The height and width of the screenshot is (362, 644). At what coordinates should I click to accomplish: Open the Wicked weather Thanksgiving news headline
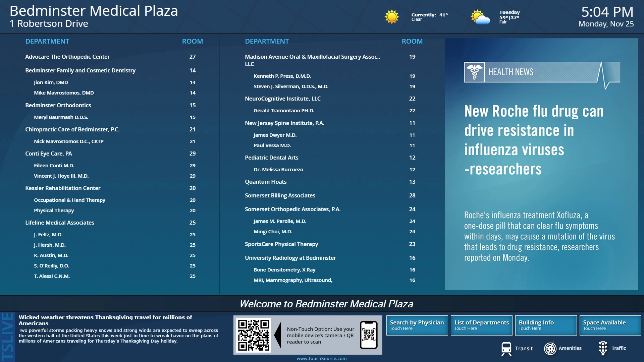[x=105, y=320]
